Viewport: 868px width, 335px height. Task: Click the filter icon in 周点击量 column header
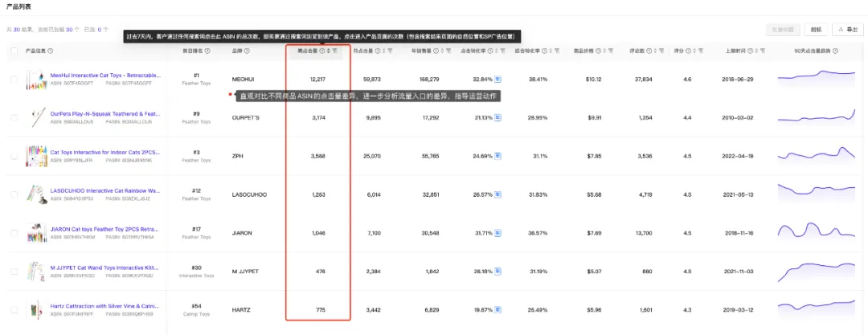click(334, 51)
